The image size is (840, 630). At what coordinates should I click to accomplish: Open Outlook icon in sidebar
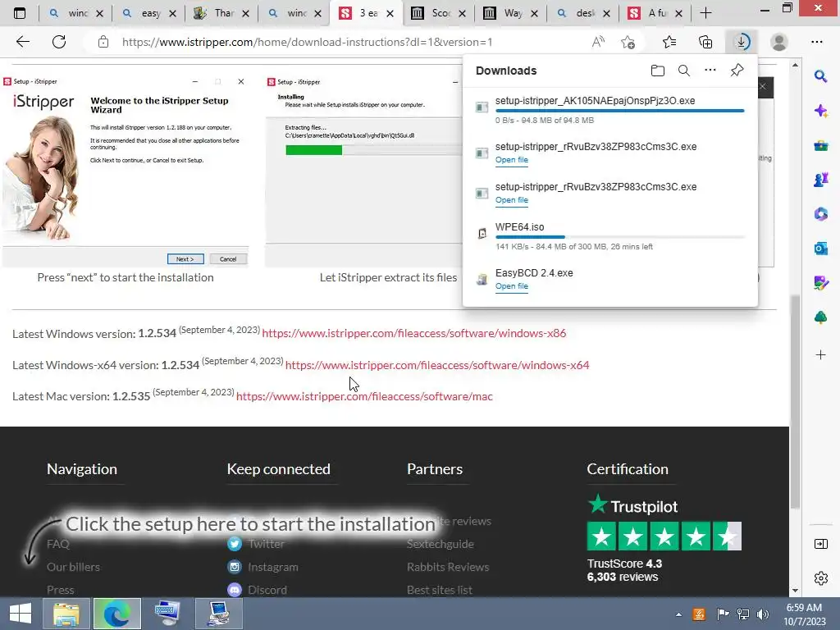click(820, 249)
